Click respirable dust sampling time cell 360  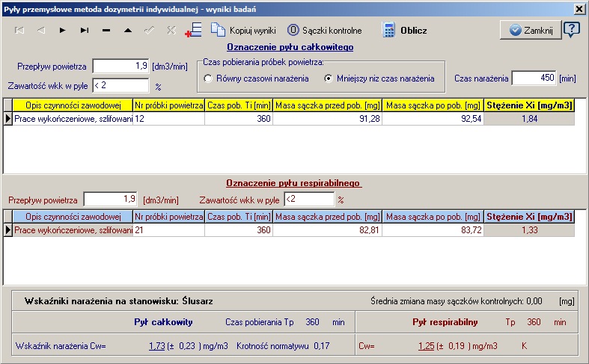(x=239, y=230)
